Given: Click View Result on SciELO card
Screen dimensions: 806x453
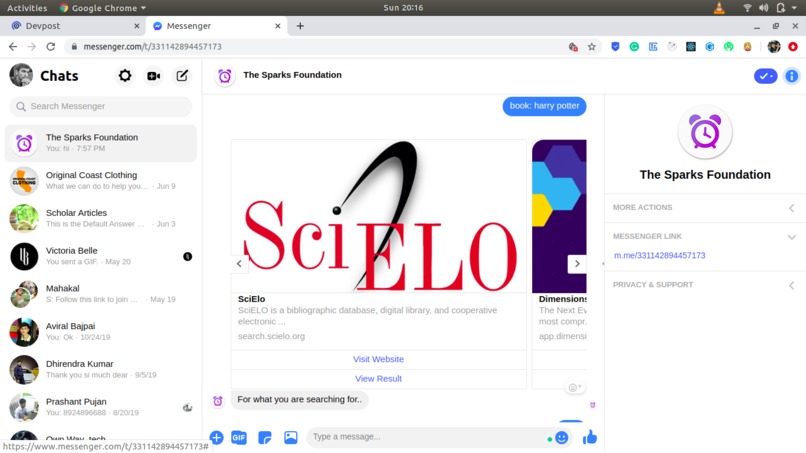Looking at the screenshot, I should [x=378, y=379].
